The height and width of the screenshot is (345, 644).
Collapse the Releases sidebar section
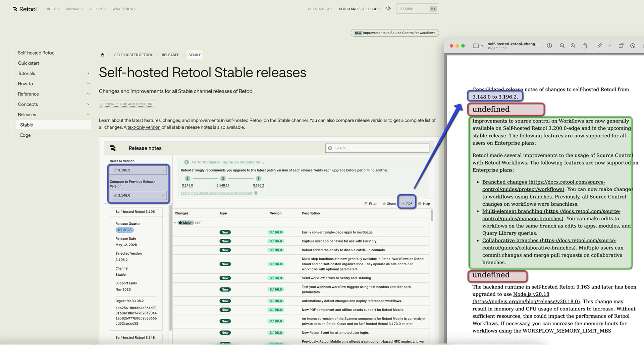click(88, 115)
